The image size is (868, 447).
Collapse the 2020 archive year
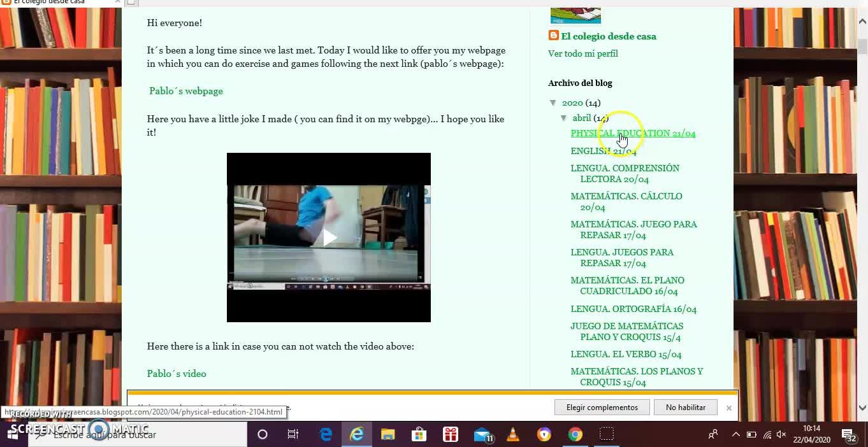[x=553, y=103]
